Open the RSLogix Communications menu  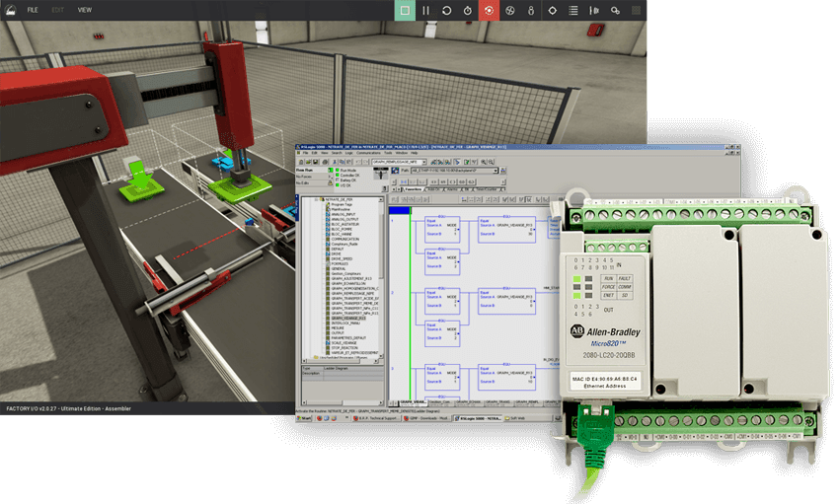[x=369, y=153]
